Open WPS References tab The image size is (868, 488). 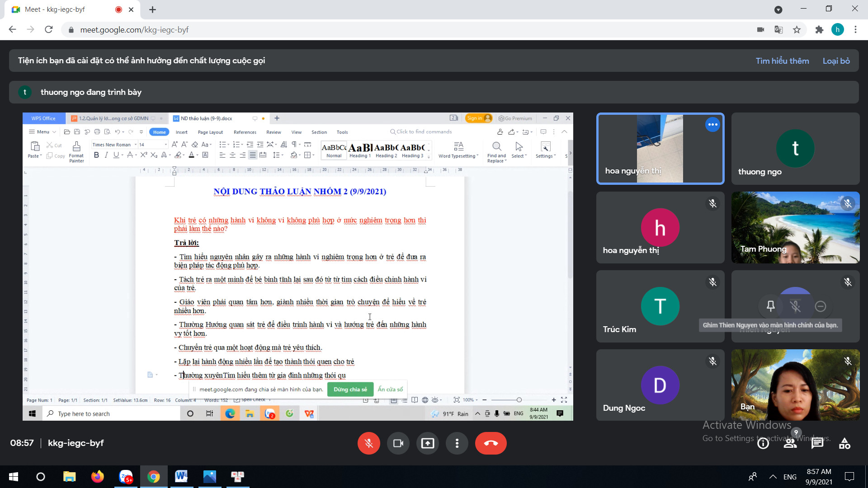tap(245, 132)
